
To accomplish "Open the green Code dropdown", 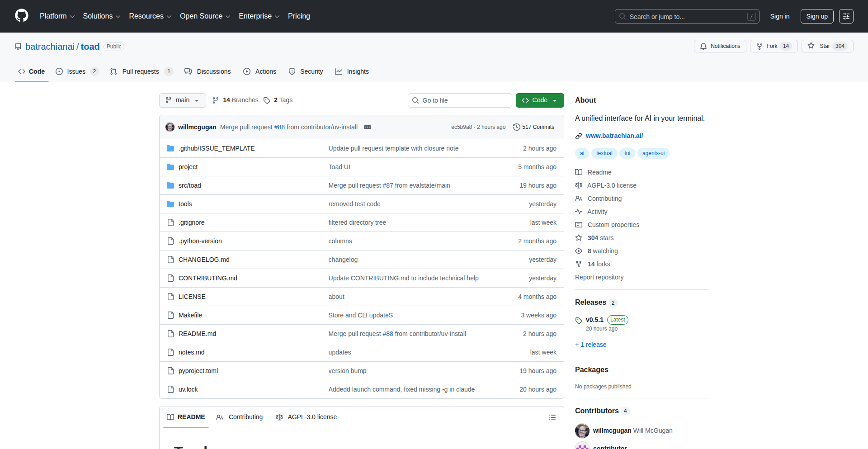I will click(539, 100).
